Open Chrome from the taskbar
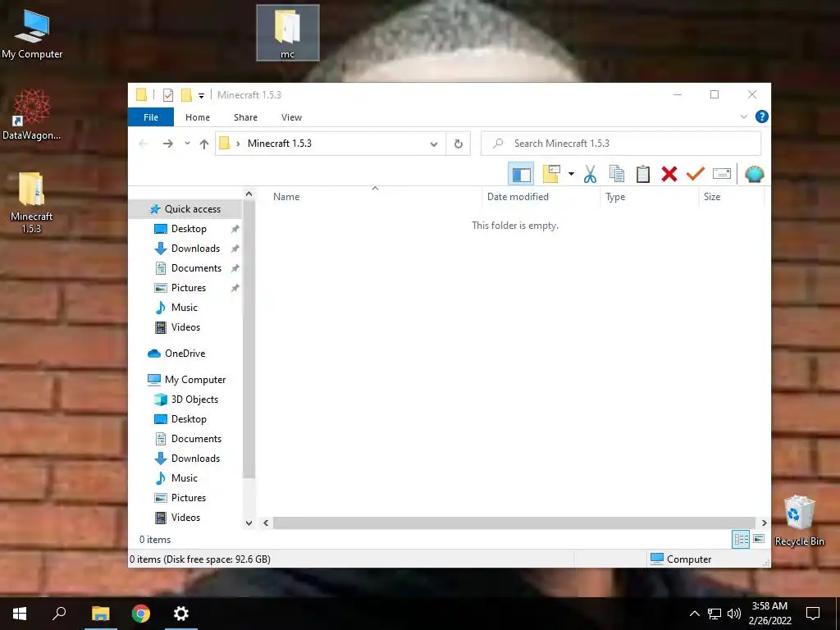 [x=141, y=614]
